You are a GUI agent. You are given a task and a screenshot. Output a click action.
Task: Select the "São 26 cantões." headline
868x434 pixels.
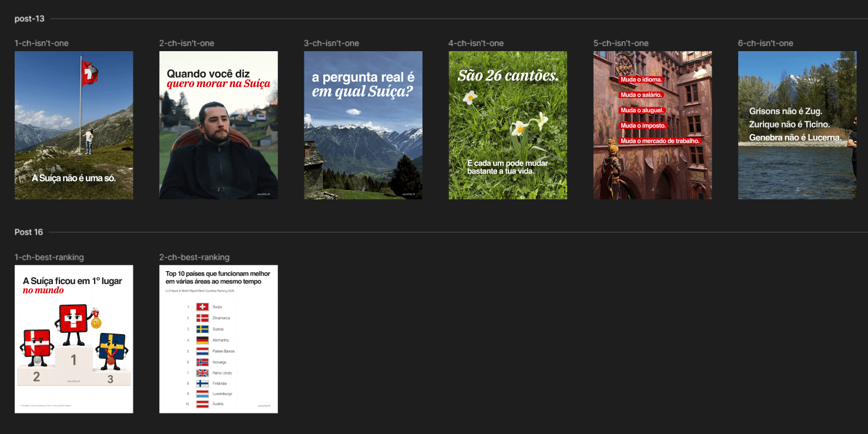click(508, 75)
